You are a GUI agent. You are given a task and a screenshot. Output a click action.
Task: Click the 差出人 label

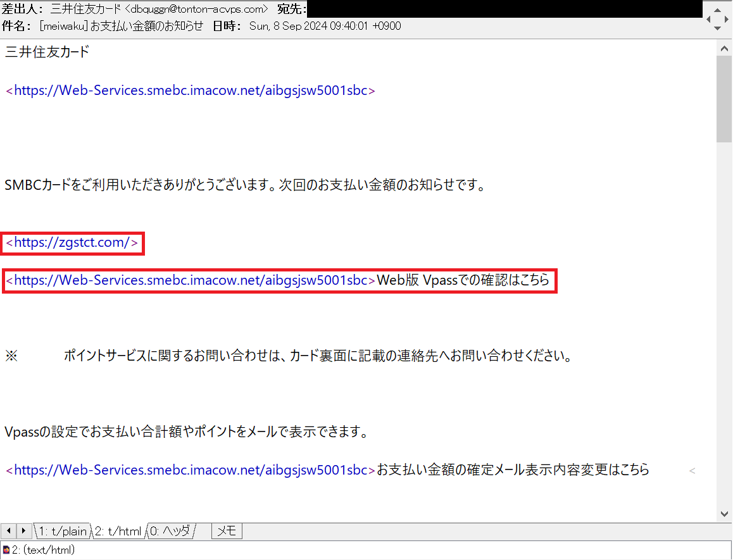(23, 9)
